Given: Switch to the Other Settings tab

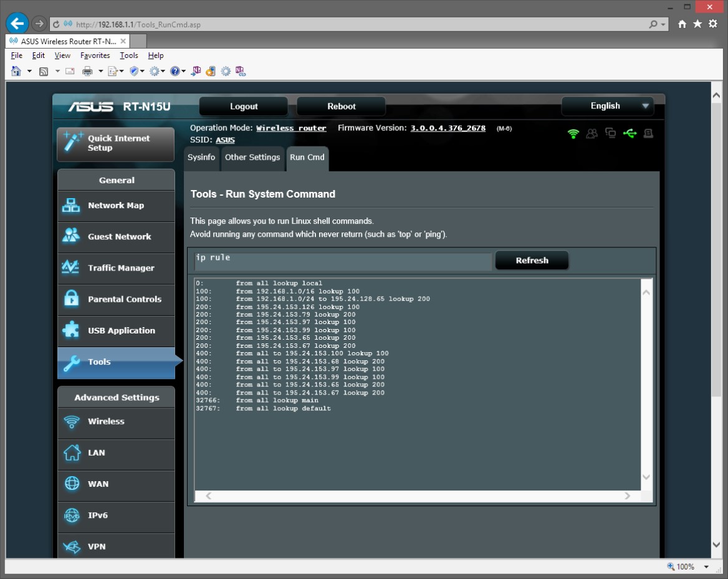Looking at the screenshot, I should click(252, 158).
